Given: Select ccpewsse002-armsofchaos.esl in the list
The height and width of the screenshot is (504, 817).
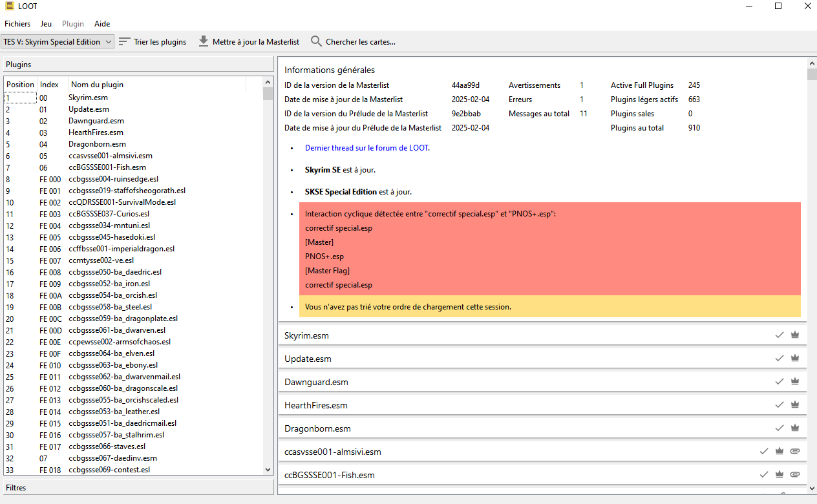Looking at the screenshot, I should point(134,342).
